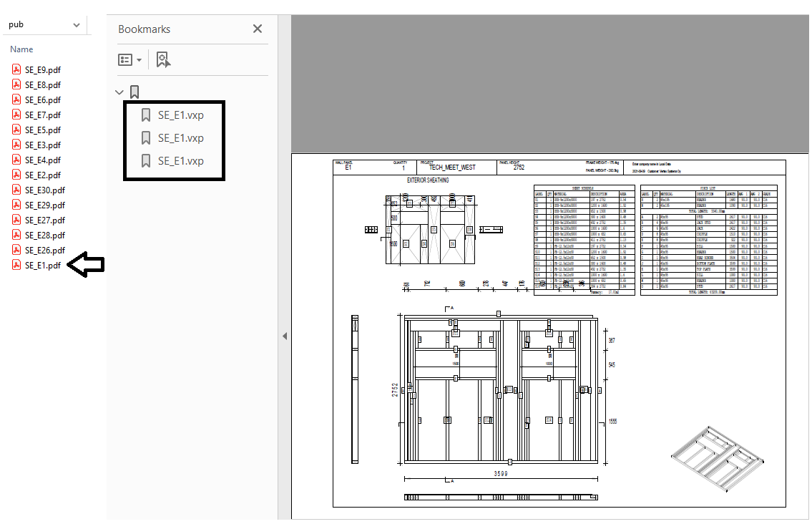Select the second SE_E1.vxp bookmark
The image size is (812, 524).
[180, 138]
